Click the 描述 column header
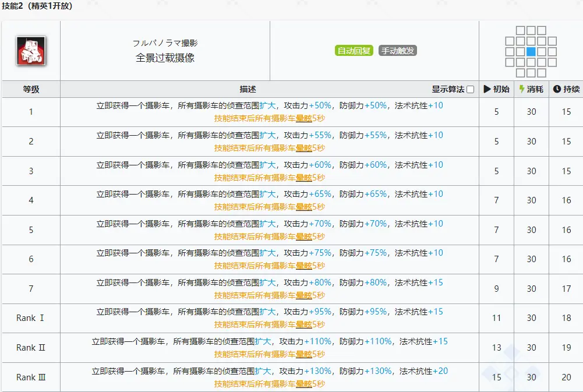The image size is (583, 392). pyautogui.click(x=248, y=89)
